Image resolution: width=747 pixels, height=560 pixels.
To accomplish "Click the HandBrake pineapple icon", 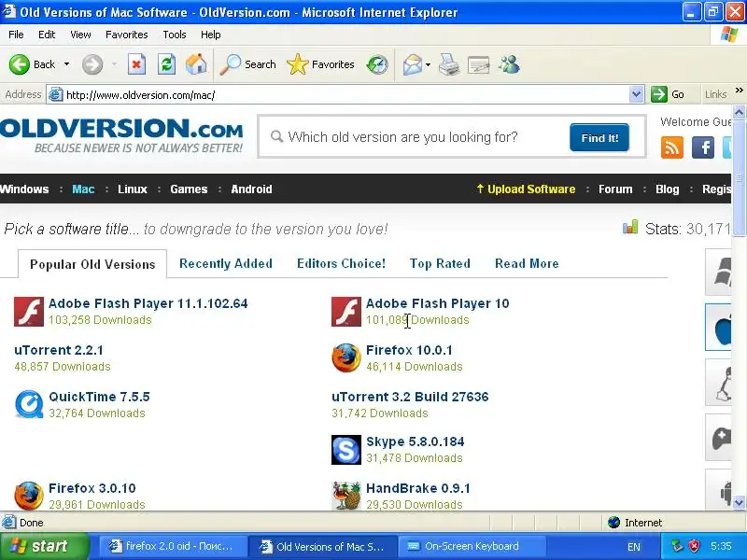I will (345, 496).
